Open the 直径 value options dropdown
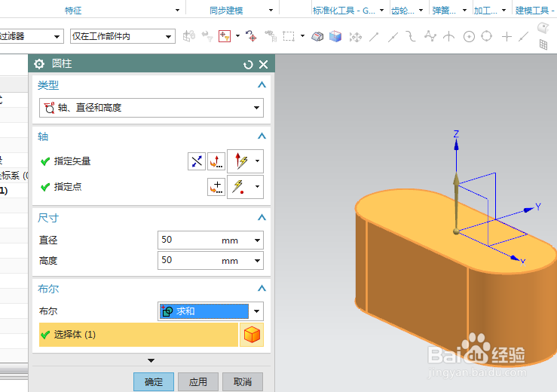The image size is (557, 392). [258, 240]
